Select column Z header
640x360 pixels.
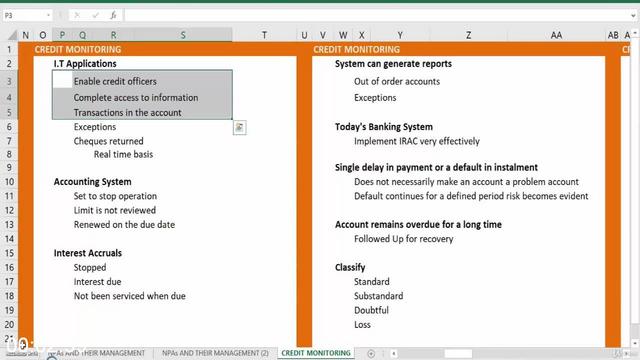coord(469,35)
